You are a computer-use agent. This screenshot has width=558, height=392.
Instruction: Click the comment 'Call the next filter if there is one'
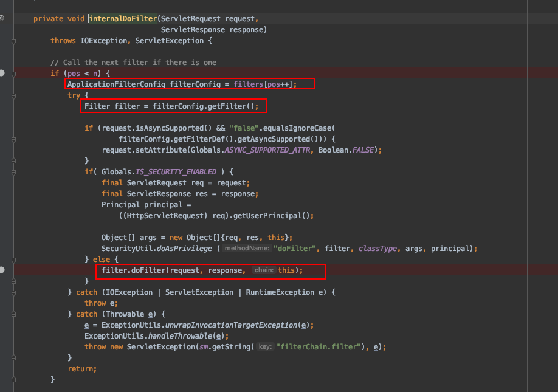tap(134, 62)
